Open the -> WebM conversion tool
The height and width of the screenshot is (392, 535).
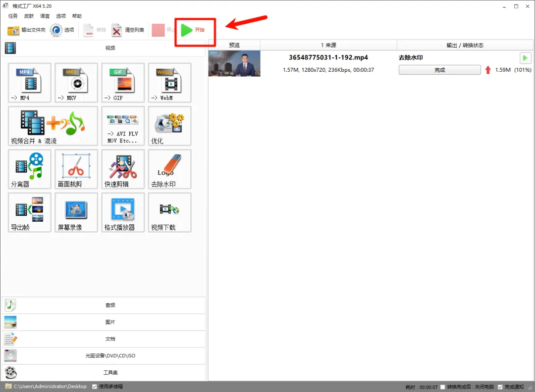click(169, 83)
